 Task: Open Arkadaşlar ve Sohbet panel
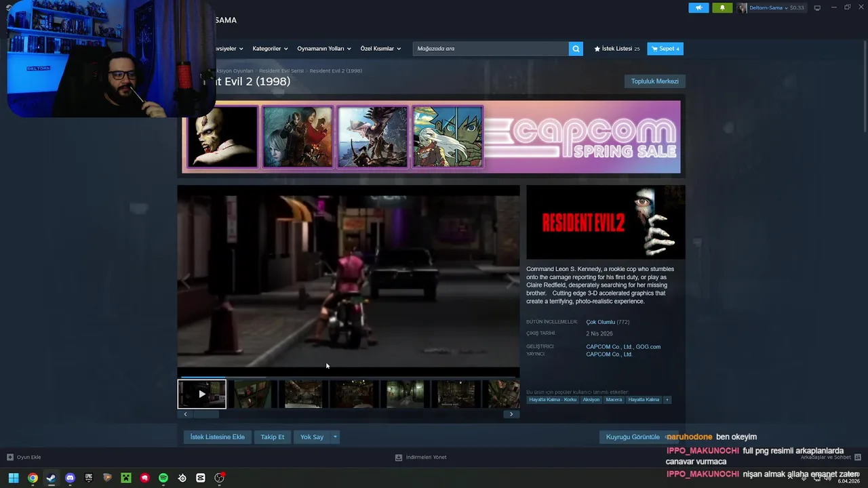831,457
